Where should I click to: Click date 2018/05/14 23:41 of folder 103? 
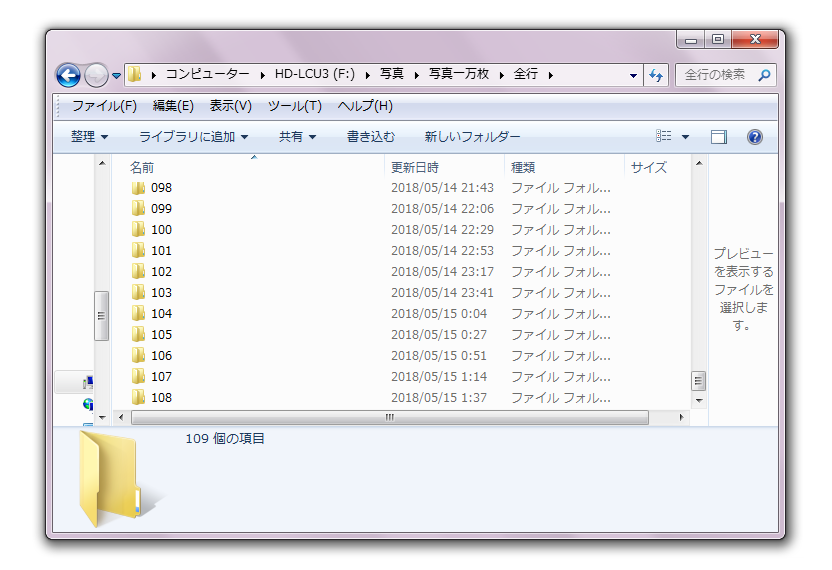click(x=442, y=292)
